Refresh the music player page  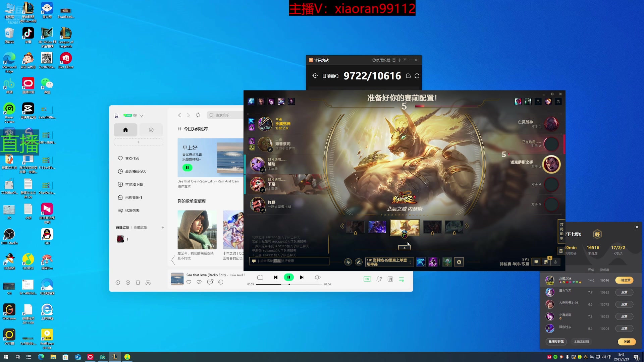[198, 115]
